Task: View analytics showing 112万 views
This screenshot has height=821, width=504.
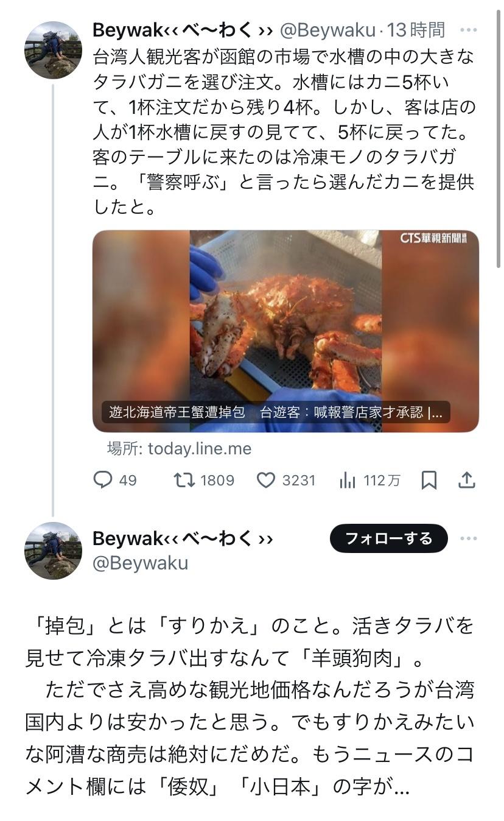Action: 369,481
